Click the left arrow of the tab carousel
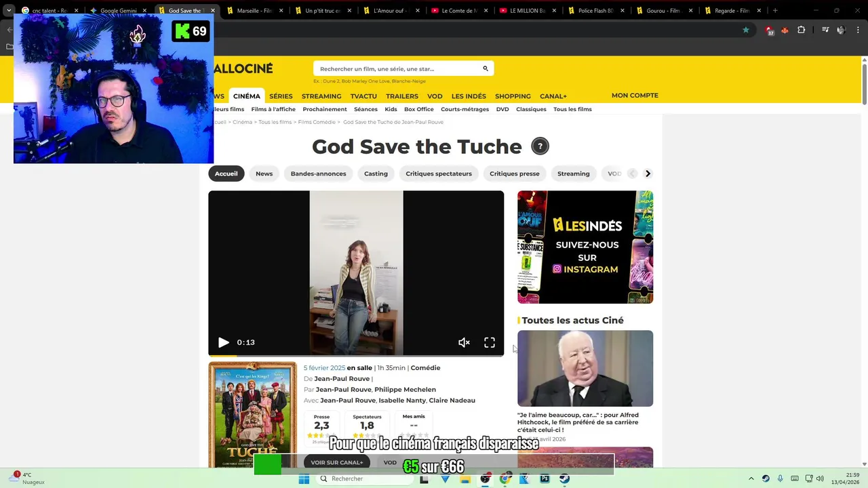 pyautogui.click(x=632, y=174)
